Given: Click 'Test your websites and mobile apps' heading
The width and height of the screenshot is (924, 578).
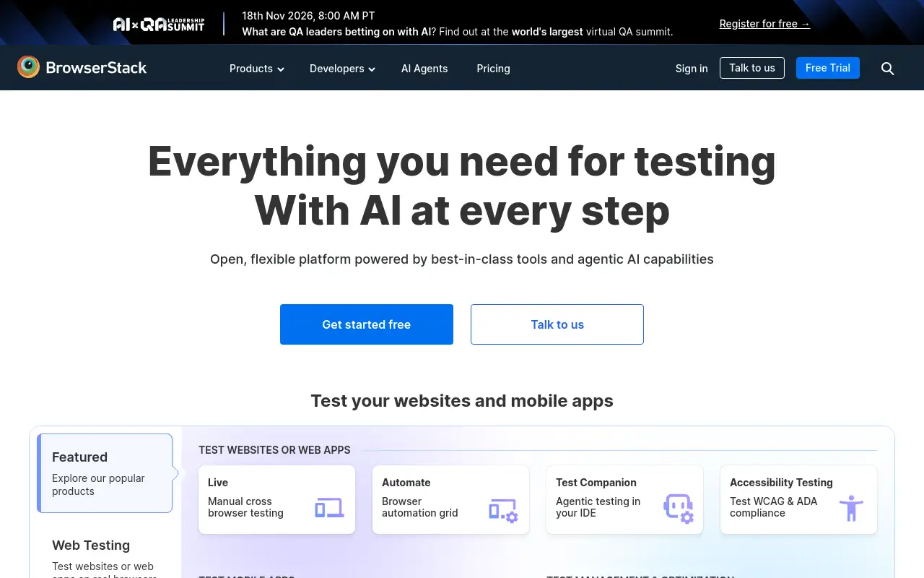Looking at the screenshot, I should click(462, 401).
